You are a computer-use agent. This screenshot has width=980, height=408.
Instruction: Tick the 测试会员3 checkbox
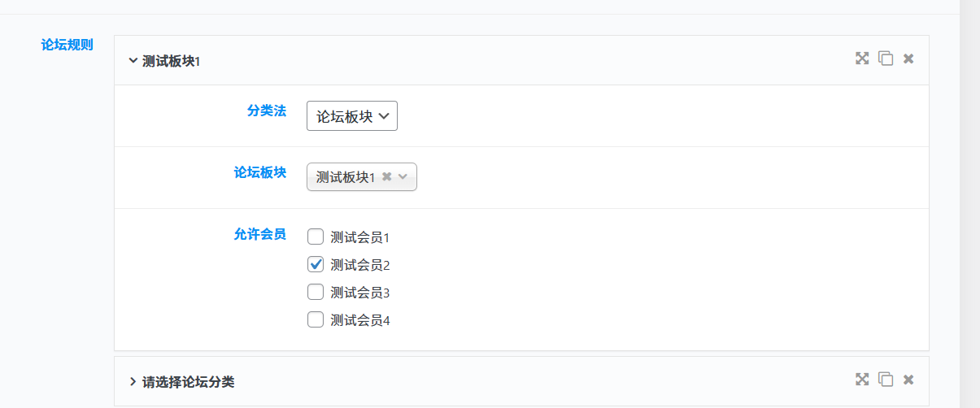point(316,292)
